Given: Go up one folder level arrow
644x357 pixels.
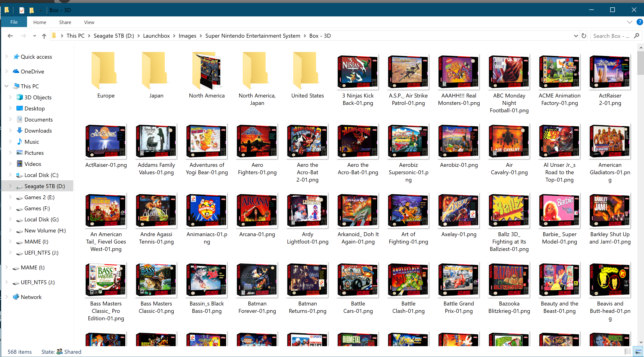Looking at the screenshot, I should 44,36.
